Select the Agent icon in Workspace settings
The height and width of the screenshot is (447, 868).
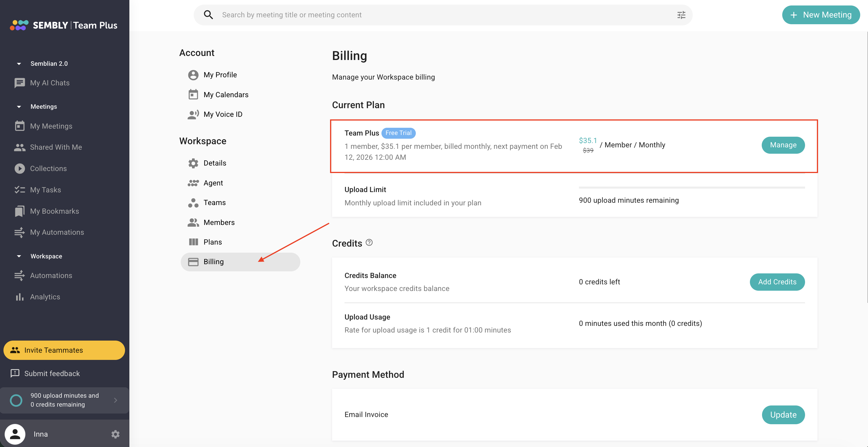point(193,183)
